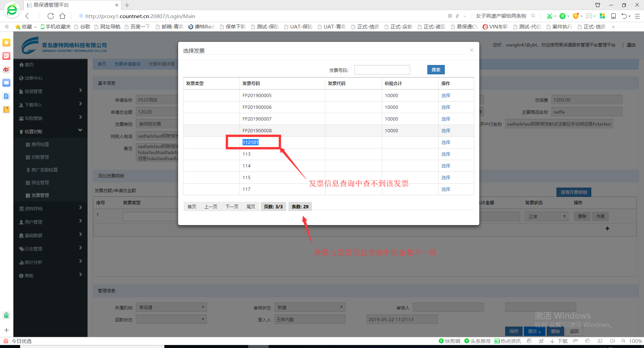Click the 总保费 field showing 1200.00

(x=587, y=99)
